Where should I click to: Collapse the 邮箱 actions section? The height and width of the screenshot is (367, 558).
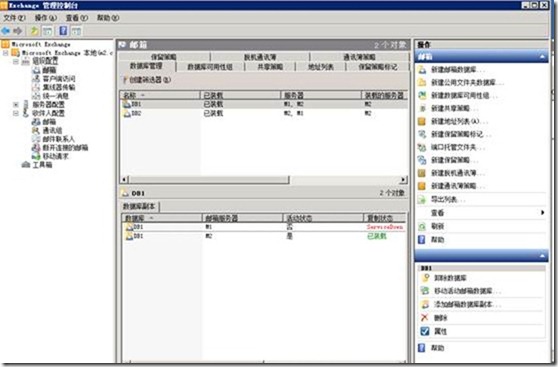tap(542, 56)
